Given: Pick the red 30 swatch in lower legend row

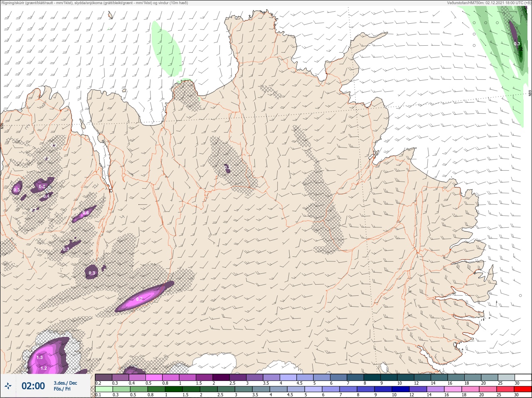Looking at the screenshot, I should pyautogui.click(x=523, y=390).
